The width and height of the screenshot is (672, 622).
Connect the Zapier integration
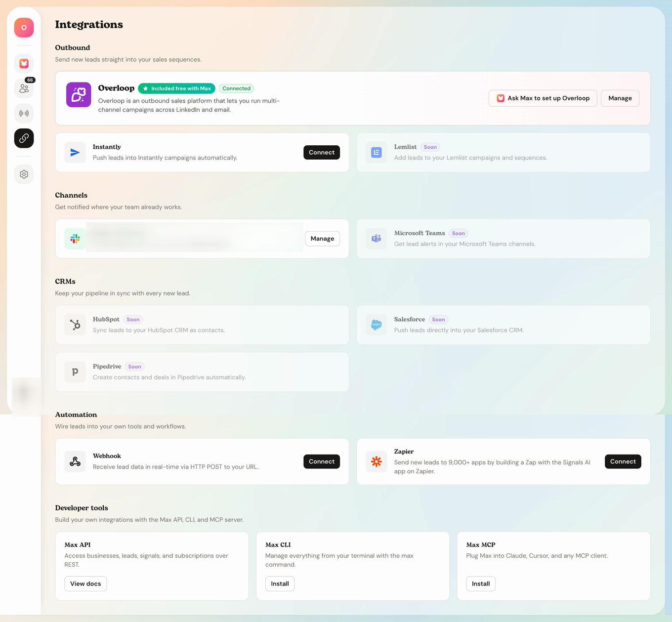tap(623, 461)
